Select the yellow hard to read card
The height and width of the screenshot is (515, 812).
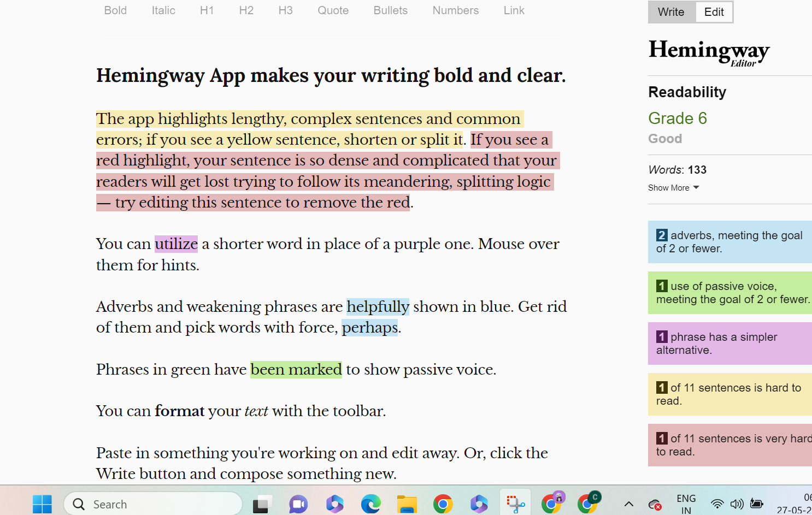[x=730, y=394]
